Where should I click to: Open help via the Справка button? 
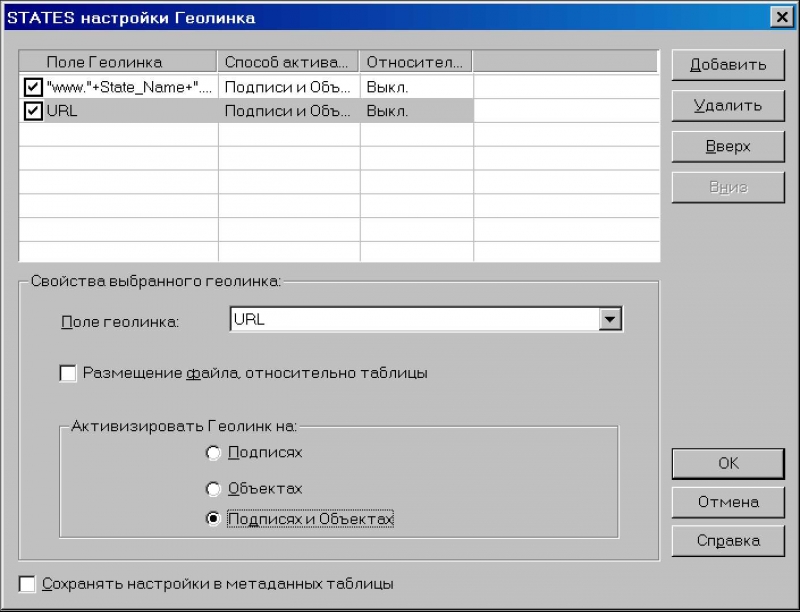728,541
